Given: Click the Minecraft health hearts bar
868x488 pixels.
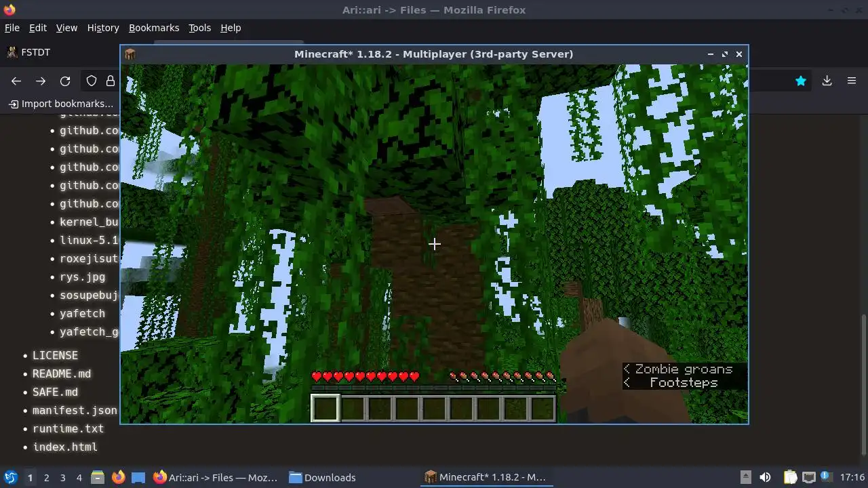Looking at the screenshot, I should [x=366, y=377].
